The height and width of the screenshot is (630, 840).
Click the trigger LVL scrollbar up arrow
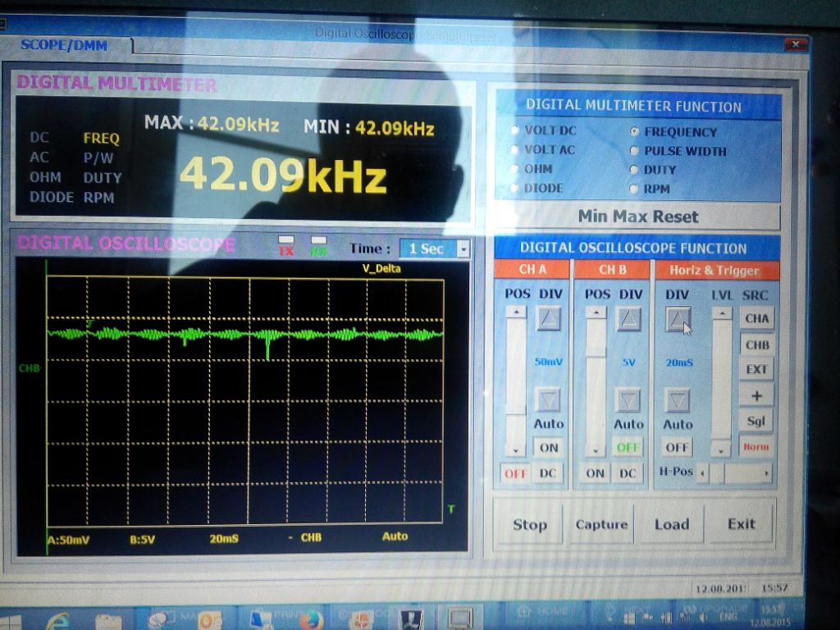coord(720,313)
